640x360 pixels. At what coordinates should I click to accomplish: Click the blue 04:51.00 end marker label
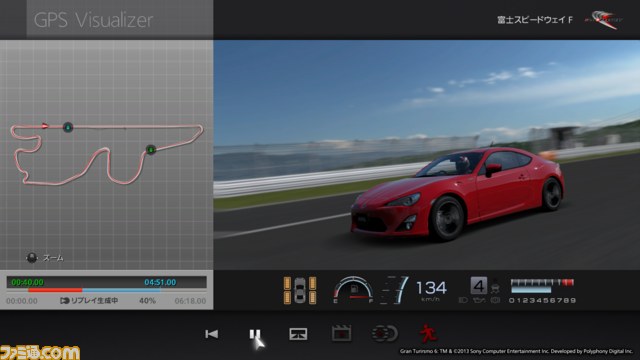click(x=160, y=282)
